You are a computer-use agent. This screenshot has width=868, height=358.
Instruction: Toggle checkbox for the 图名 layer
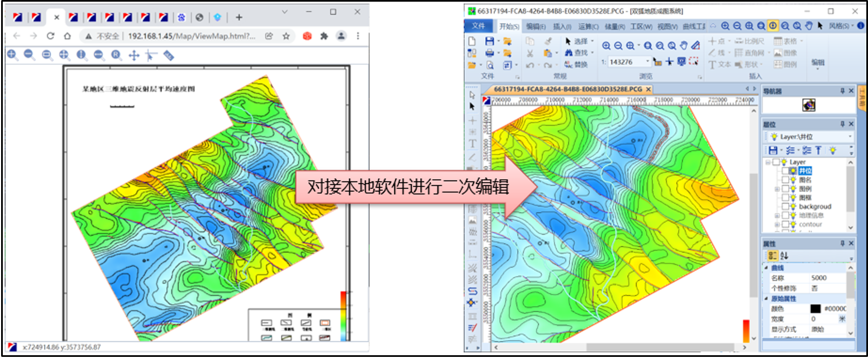click(785, 180)
